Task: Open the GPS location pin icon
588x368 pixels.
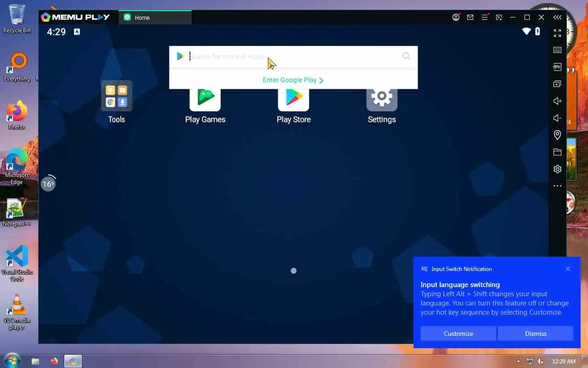Action: click(x=557, y=135)
